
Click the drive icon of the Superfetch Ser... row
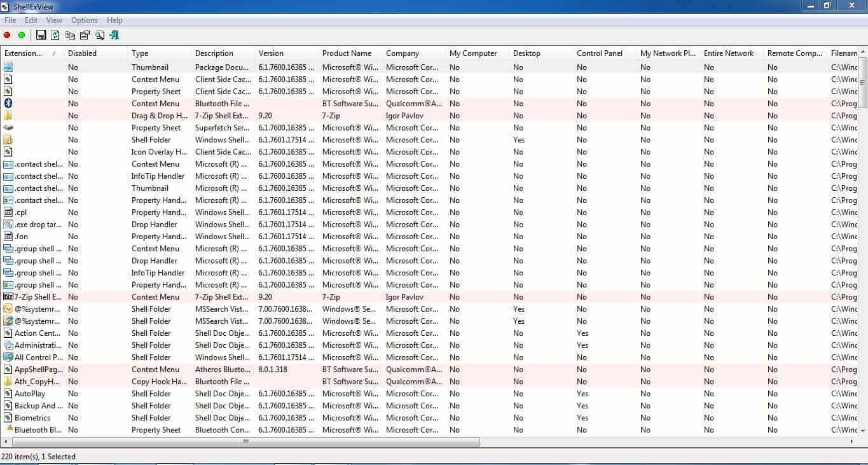[x=8, y=128]
